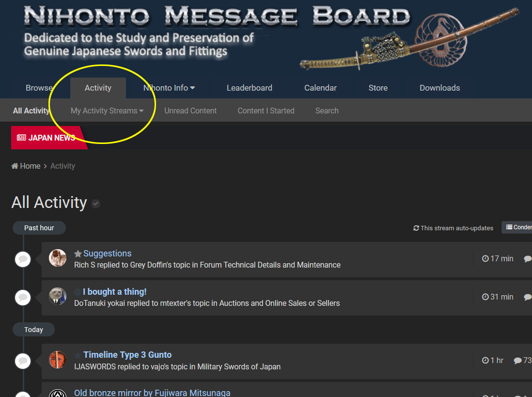This screenshot has height=397, width=532.
Task: Click the Japan News newspaper icon
Action: (x=21, y=138)
